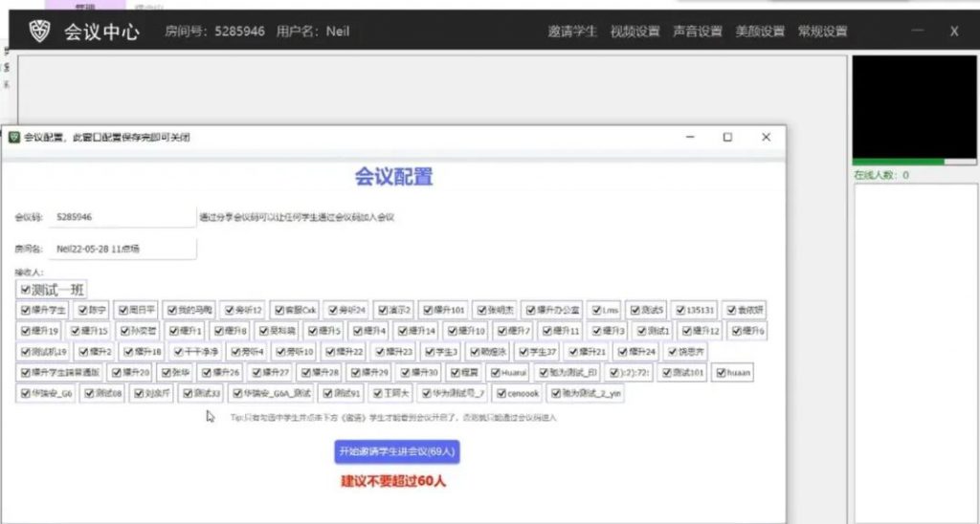The height and width of the screenshot is (524, 980).
Task: Uncheck the 爆升21 checkbox
Action: tap(573, 352)
